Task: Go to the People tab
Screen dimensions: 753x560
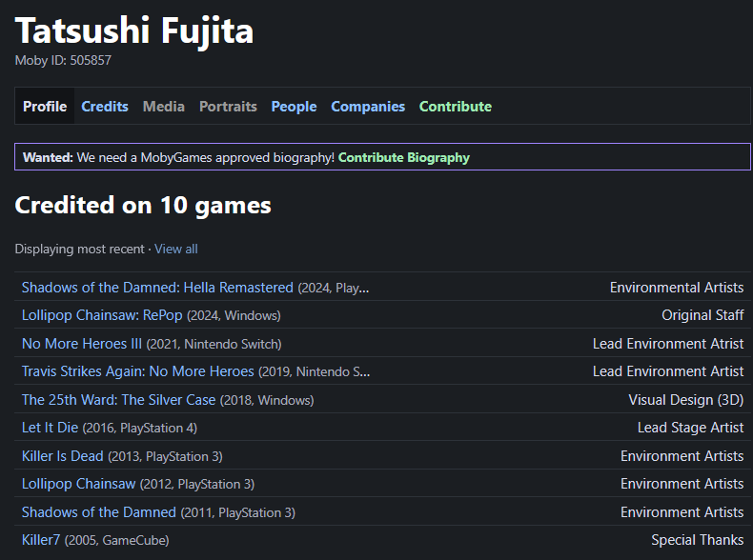Action: (x=294, y=106)
